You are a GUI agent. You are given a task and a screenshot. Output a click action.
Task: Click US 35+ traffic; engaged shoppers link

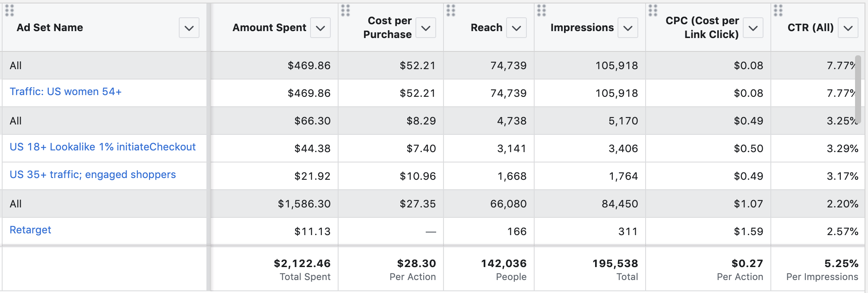click(92, 175)
